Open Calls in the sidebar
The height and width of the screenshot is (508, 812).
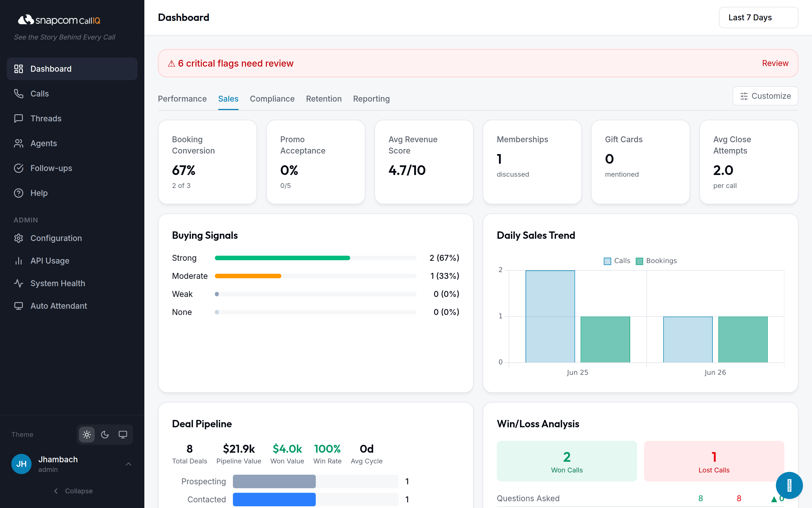pos(72,94)
